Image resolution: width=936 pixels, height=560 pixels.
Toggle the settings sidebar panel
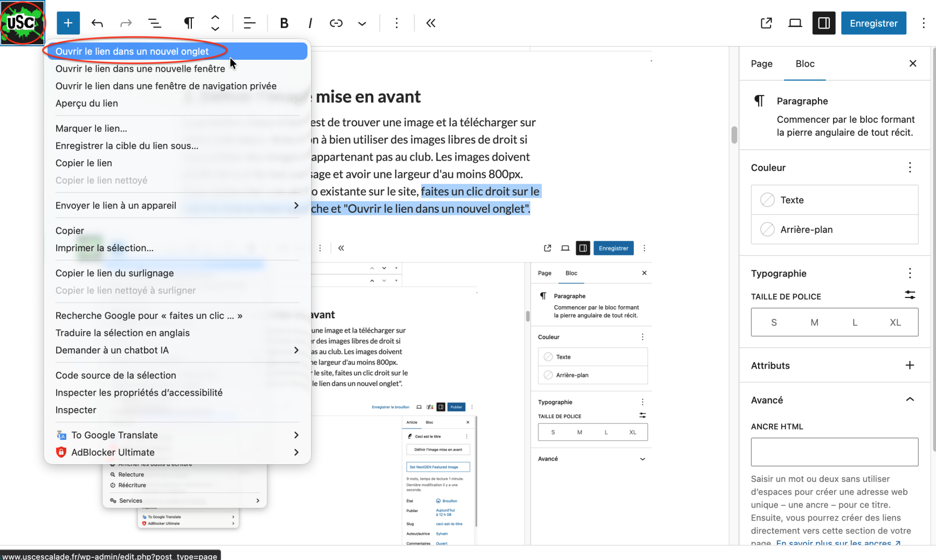[x=824, y=23]
